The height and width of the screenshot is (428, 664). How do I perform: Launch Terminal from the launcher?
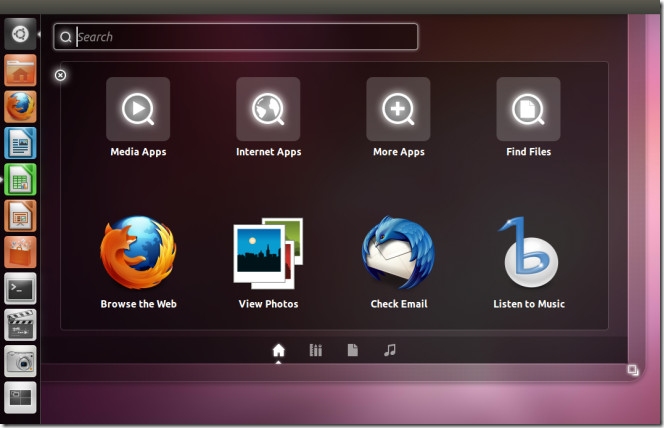(20, 289)
